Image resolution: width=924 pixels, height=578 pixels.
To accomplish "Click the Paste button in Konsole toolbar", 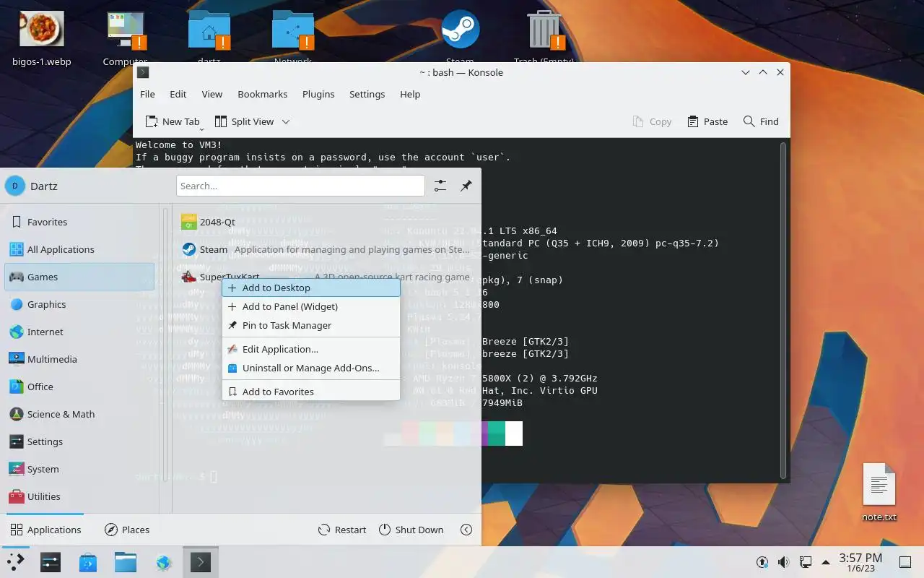I will [x=707, y=121].
